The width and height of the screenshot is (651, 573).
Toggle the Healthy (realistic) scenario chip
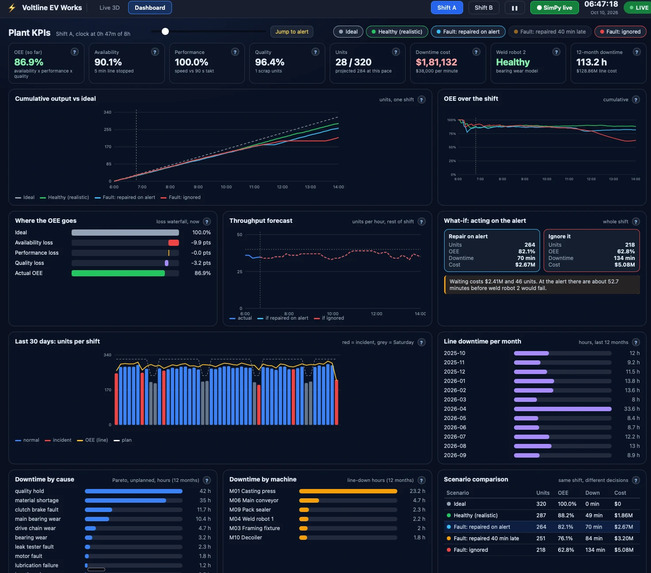(x=397, y=32)
